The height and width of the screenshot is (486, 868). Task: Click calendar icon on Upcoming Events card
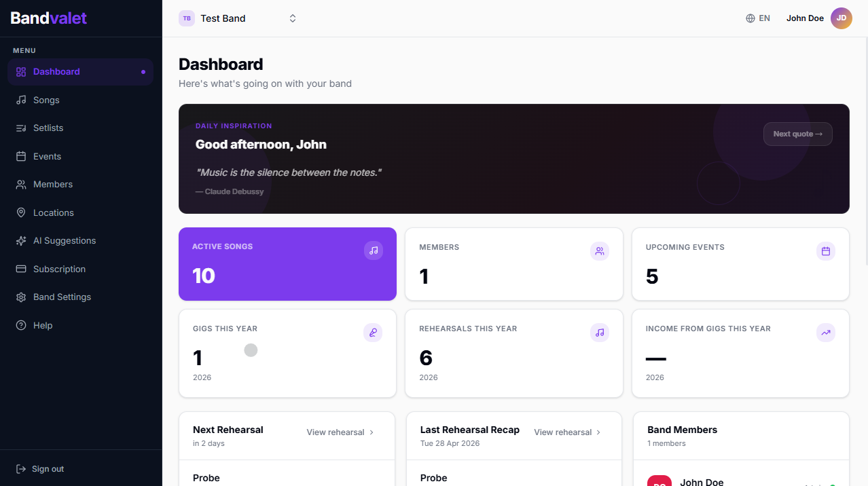click(x=826, y=251)
